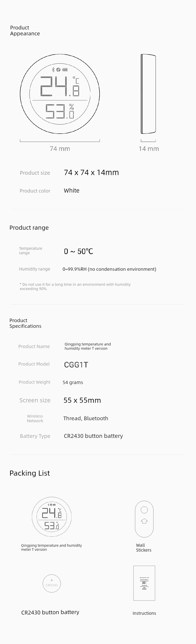Click the small thermometer image in Packing List

coord(52,516)
